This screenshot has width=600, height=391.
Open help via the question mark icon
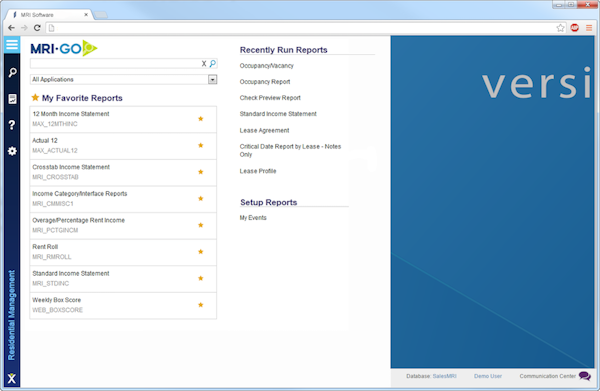coord(12,125)
